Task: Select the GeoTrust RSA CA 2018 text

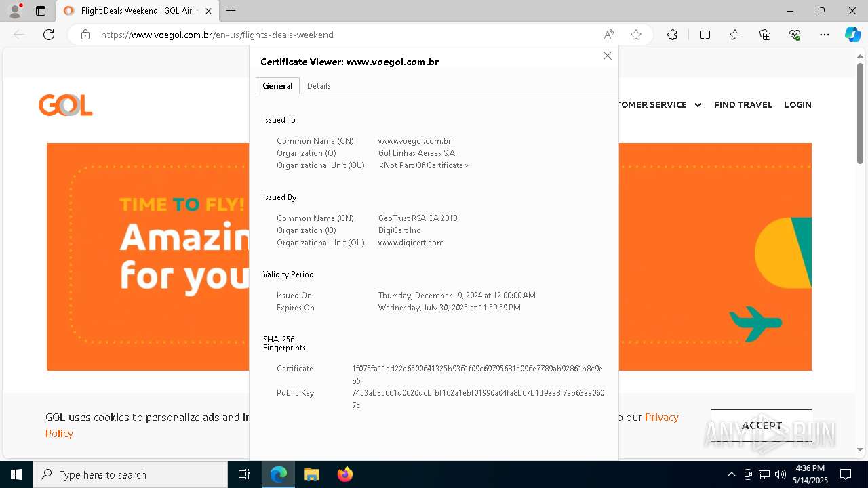Action: [418, 218]
